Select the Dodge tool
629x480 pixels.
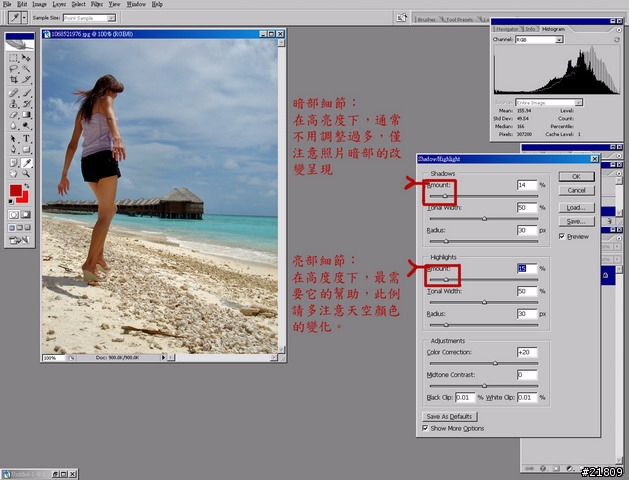26,126
